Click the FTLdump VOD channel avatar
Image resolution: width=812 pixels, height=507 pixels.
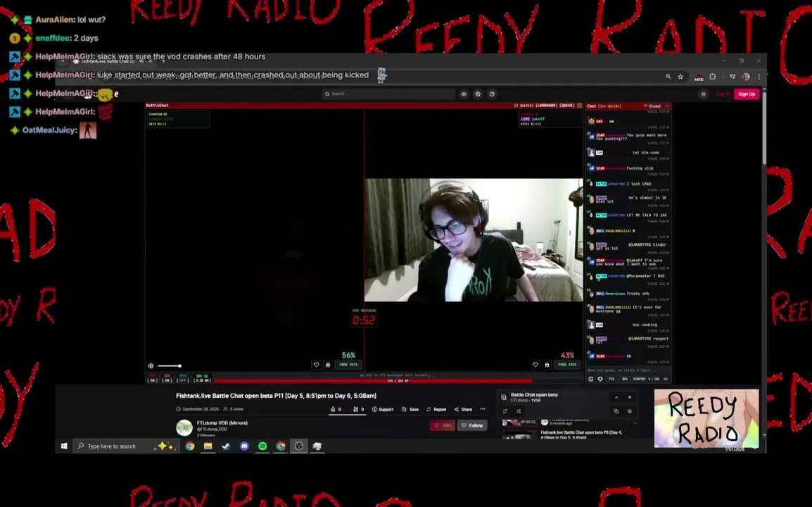184,427
